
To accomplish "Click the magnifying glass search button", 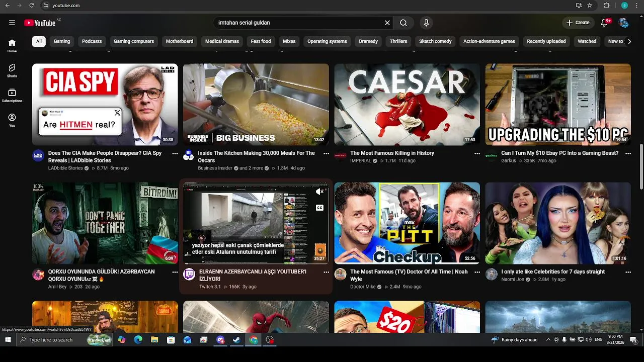I will coord(404,23).
